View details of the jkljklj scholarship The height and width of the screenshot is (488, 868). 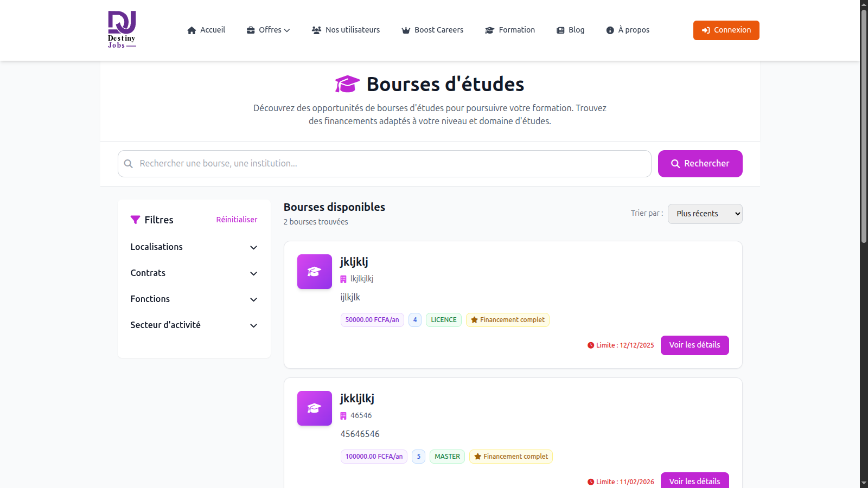(694, 345)
